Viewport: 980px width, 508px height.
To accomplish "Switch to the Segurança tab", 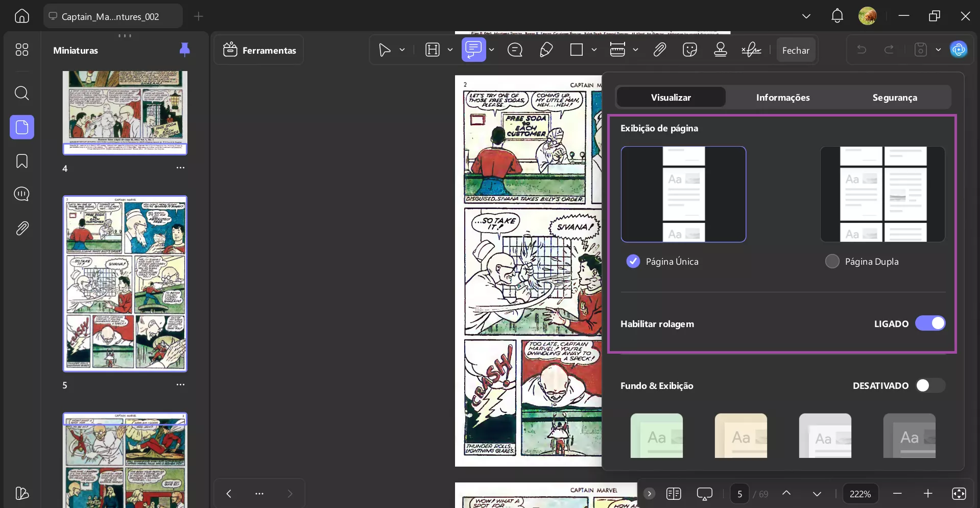I will (894, 97).
